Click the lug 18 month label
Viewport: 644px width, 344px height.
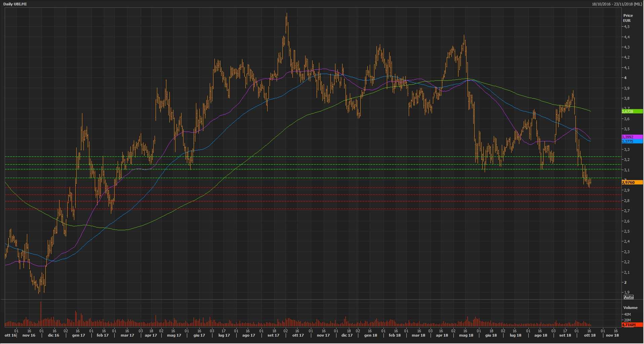pyautogui.click(x=515, y=335)
